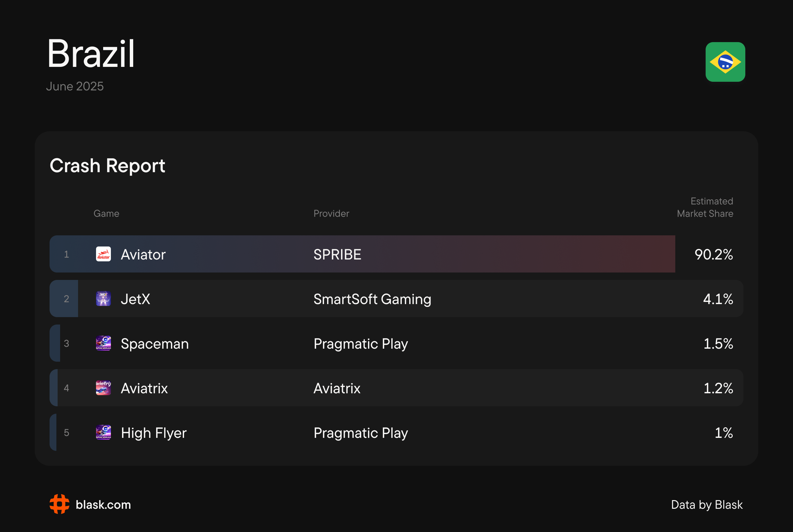
Task: Click the orange Blask logo icon
Action: [x=59, y=504]
